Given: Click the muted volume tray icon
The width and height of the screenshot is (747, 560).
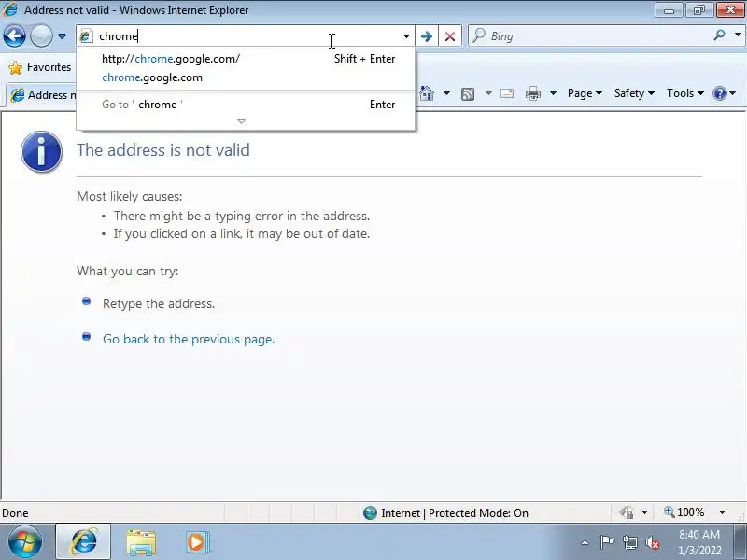Looking at the screenshot, I should click(x=653, y=542).
